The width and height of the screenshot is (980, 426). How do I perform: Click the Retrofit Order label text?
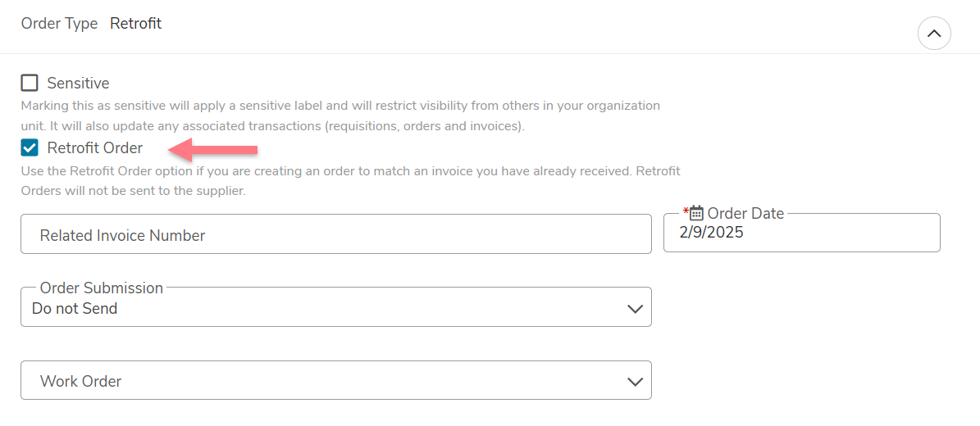click(x=95, y=148)
